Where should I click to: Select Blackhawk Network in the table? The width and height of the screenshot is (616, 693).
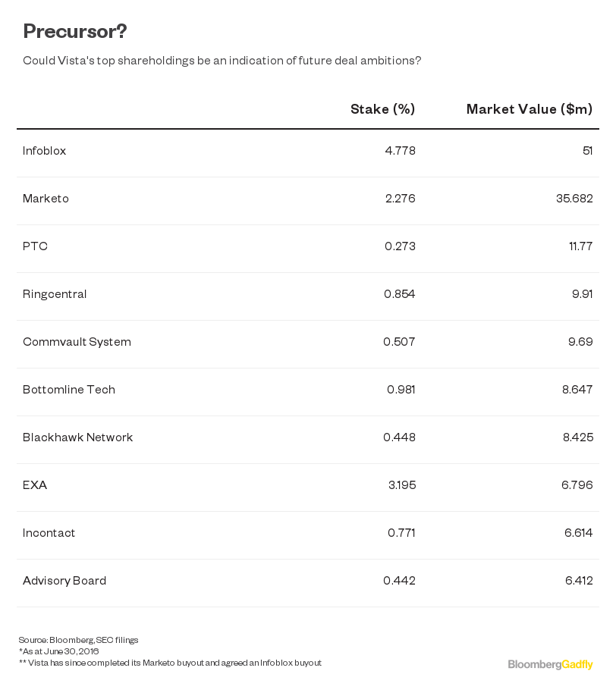point(77,437)
